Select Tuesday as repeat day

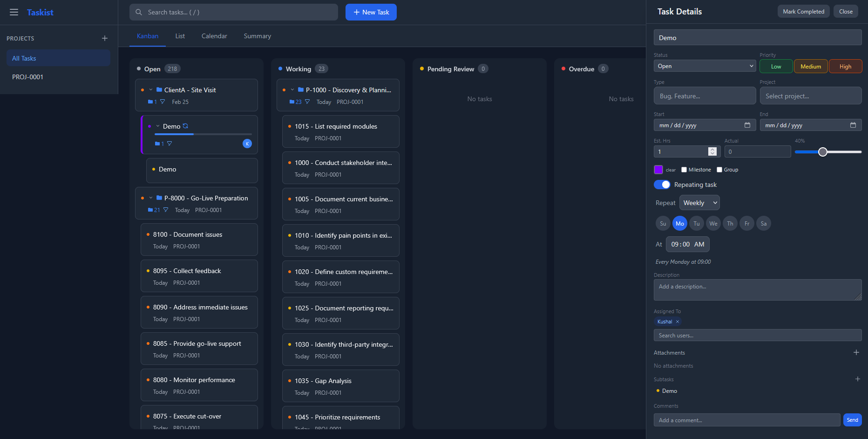click(697, 223)
